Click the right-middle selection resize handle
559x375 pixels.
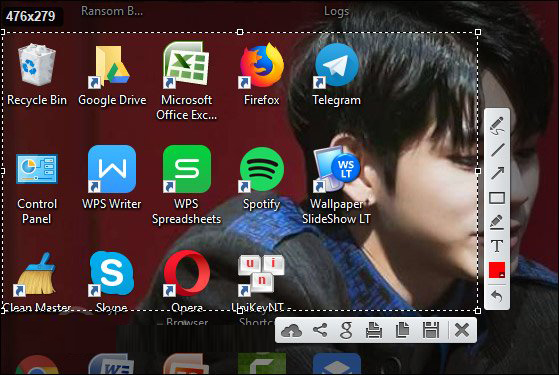[478, 171]
